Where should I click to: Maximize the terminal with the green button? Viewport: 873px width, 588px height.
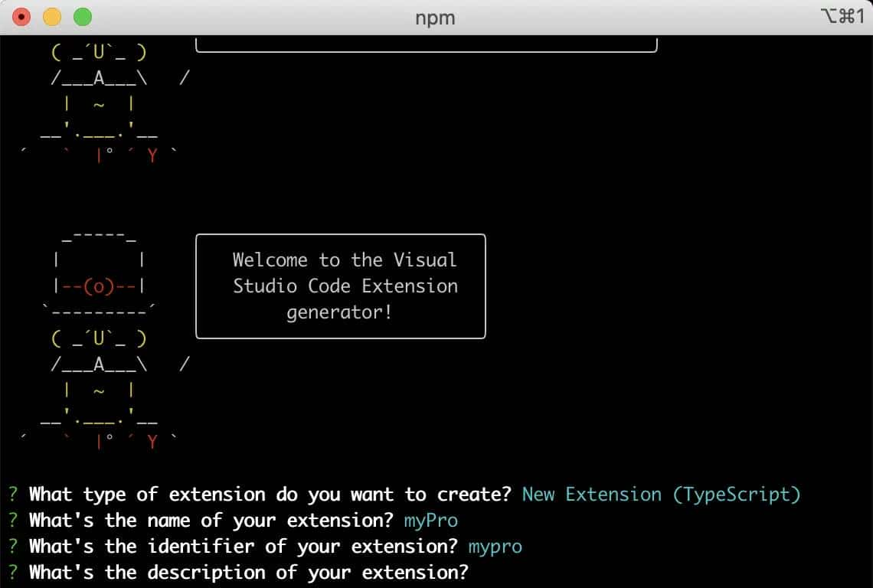pyautogui.click(x=82, y=17)
